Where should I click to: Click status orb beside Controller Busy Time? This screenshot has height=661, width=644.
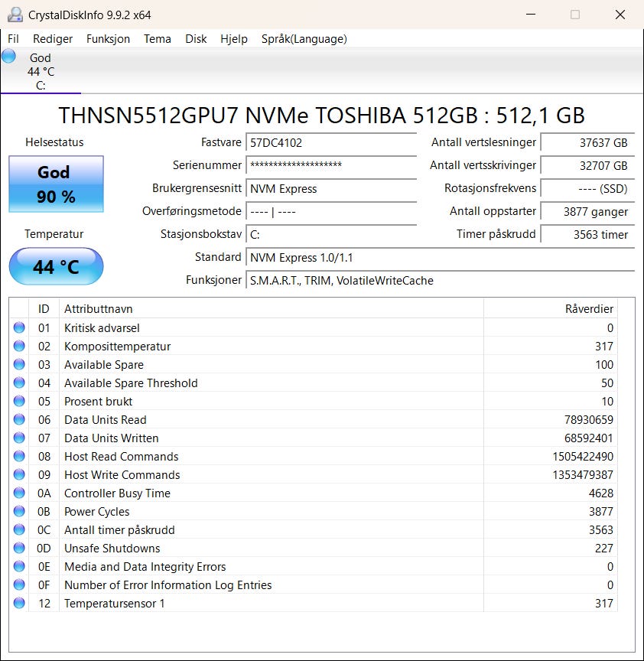point(19,493)
